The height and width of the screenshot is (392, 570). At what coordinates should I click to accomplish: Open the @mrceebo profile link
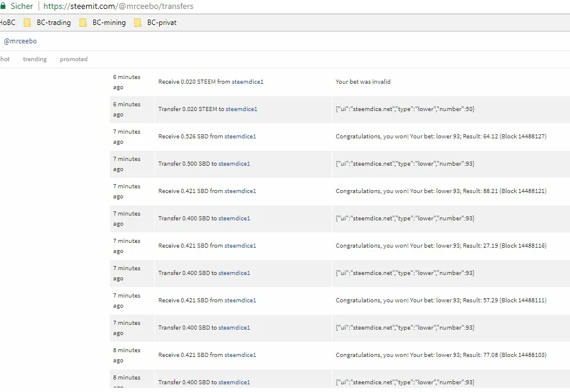click(x=20, y=41)
